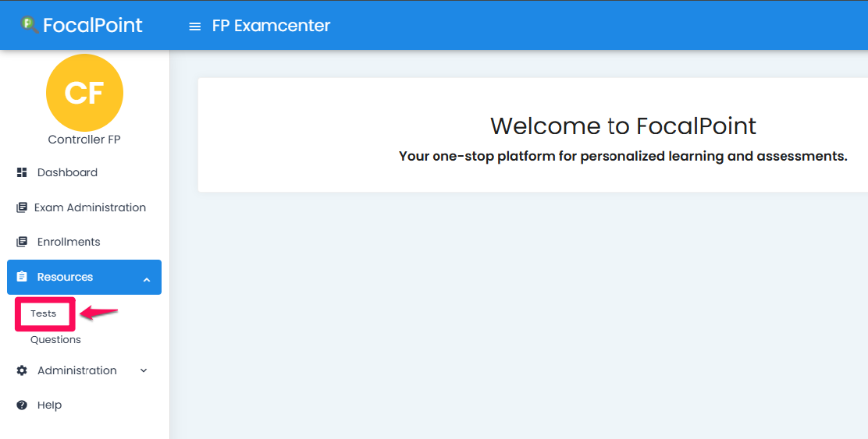Screen dimensions: 868x439
Task: Click the FocalPoint magnifier logo icon
Action: coord(30,25)
